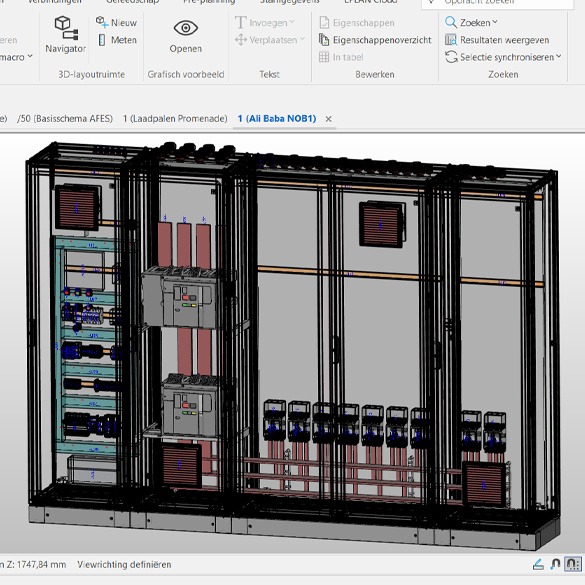Expand the Invoegen dropdown arrow

coord(292,22)
